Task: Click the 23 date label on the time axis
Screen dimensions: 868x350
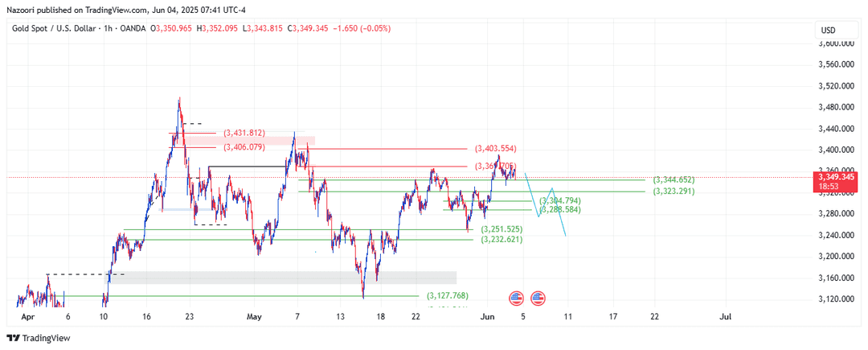Action: click(190, 317)
